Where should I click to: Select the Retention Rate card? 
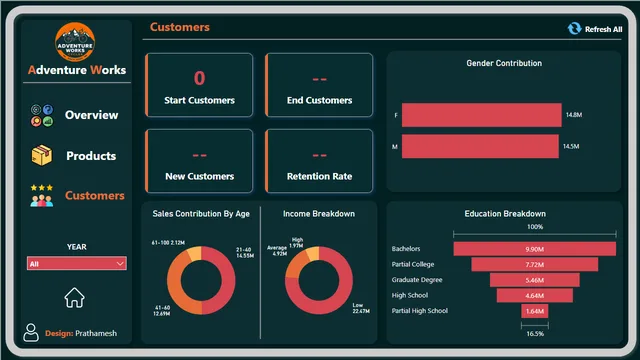[319, 161]
